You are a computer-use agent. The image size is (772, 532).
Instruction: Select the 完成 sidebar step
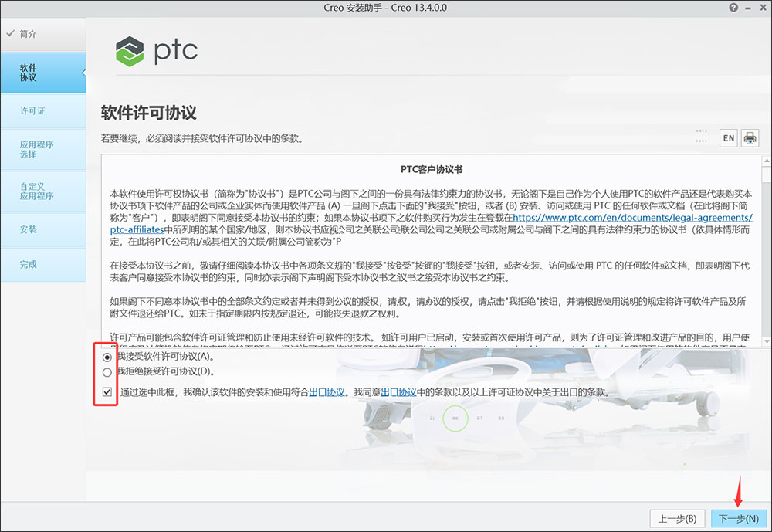(x=43, y=265)
